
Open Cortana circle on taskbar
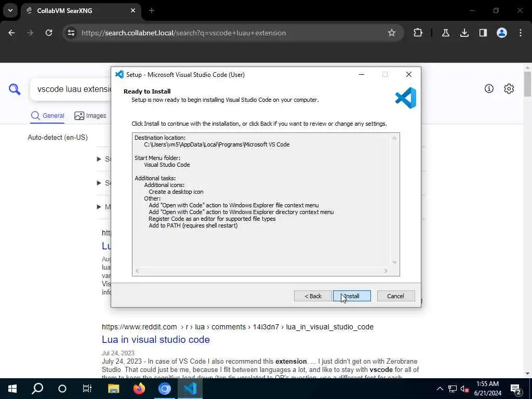coord(62,389)
